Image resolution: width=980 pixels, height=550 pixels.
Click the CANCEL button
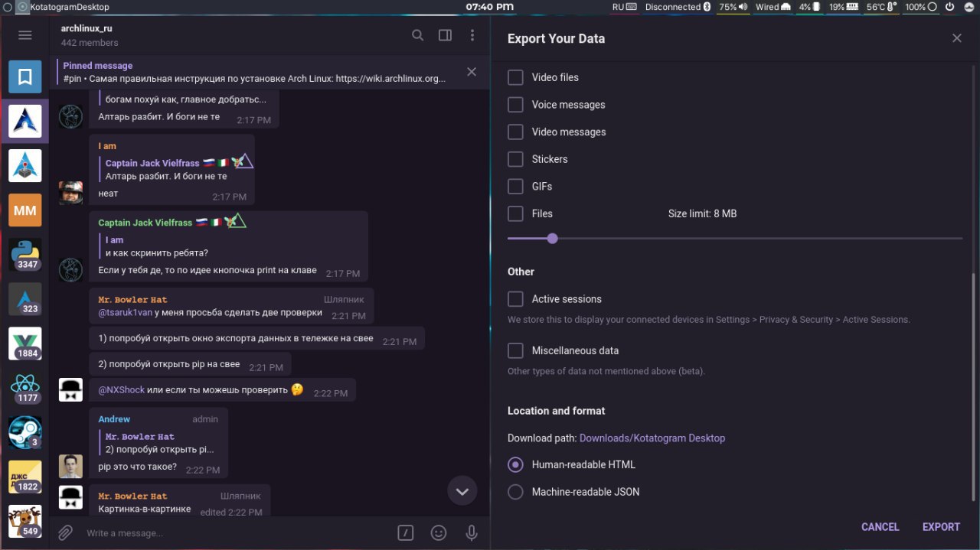pos(880,527)
